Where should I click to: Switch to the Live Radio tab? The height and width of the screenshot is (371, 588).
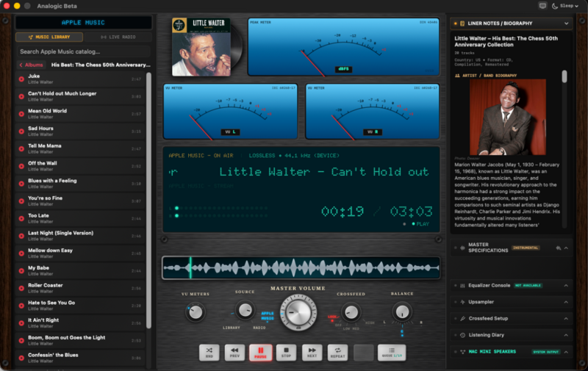click(118, 37)
